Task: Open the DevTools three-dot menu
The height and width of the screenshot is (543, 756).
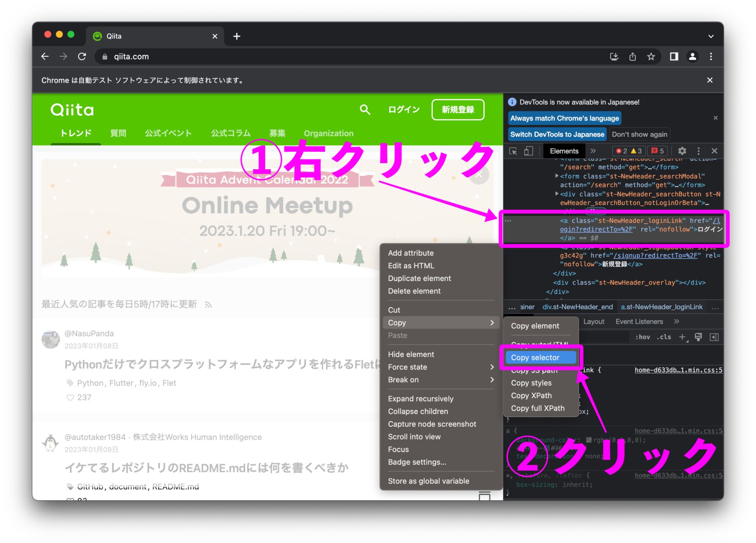Action: pyautogui.click(x=699, y=151)
